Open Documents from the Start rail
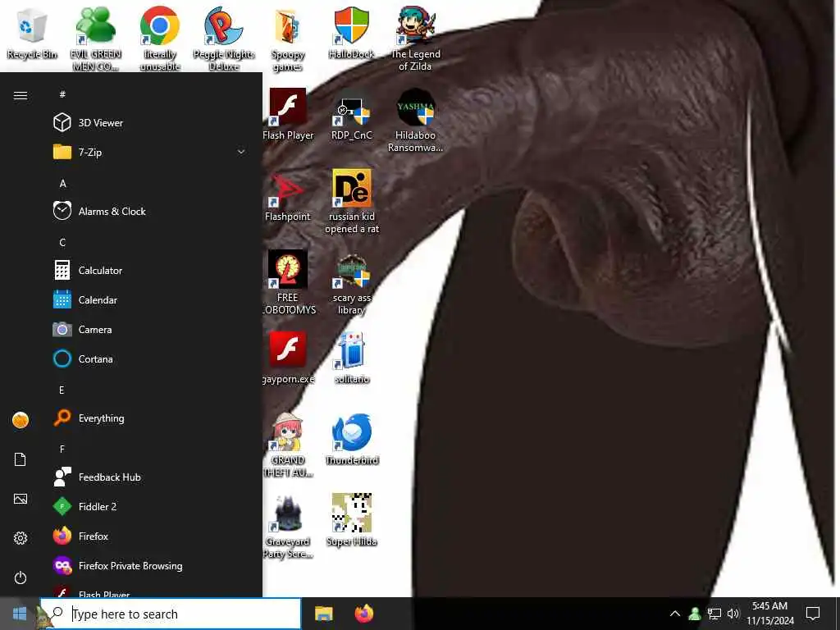 click(x=21, y=459)
